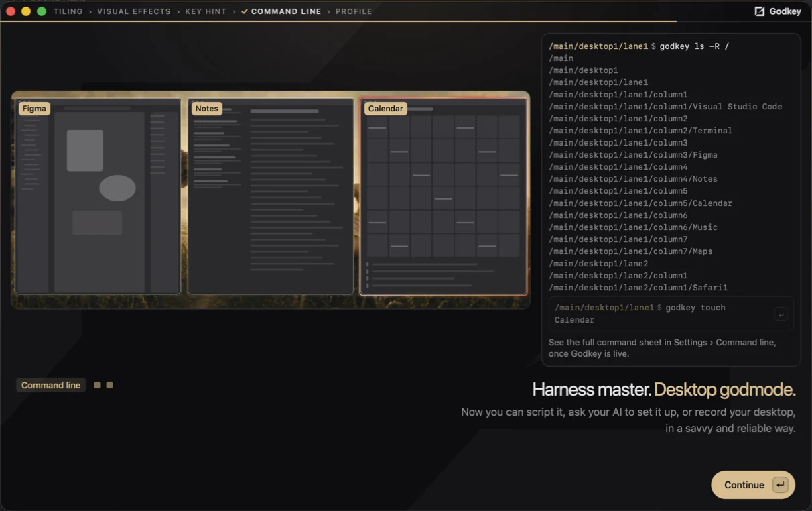Close the window with red button
The height and width of the screenshot is (511, 812).
coord(10,11)
